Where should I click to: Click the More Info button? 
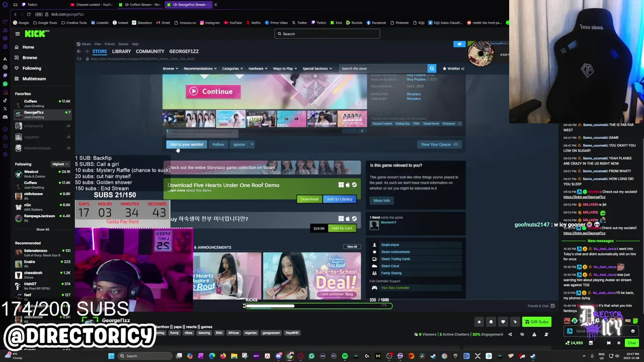(x=381, y=201)
